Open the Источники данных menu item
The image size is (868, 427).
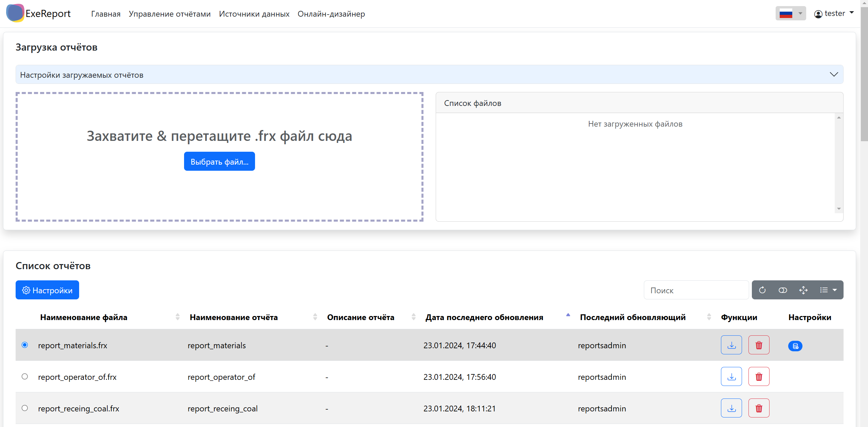coord(254,14)
